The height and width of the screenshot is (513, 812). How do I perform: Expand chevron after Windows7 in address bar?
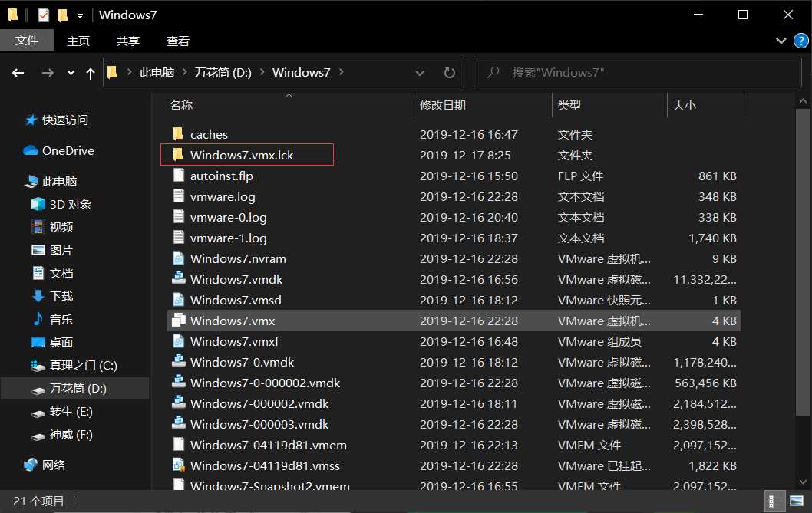(x=342, y=73)
